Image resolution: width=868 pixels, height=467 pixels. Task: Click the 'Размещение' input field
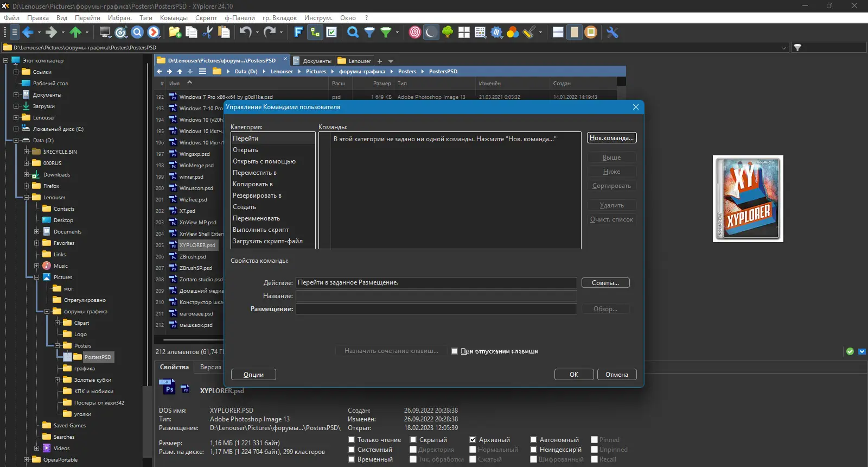click(x=436, y=309)
